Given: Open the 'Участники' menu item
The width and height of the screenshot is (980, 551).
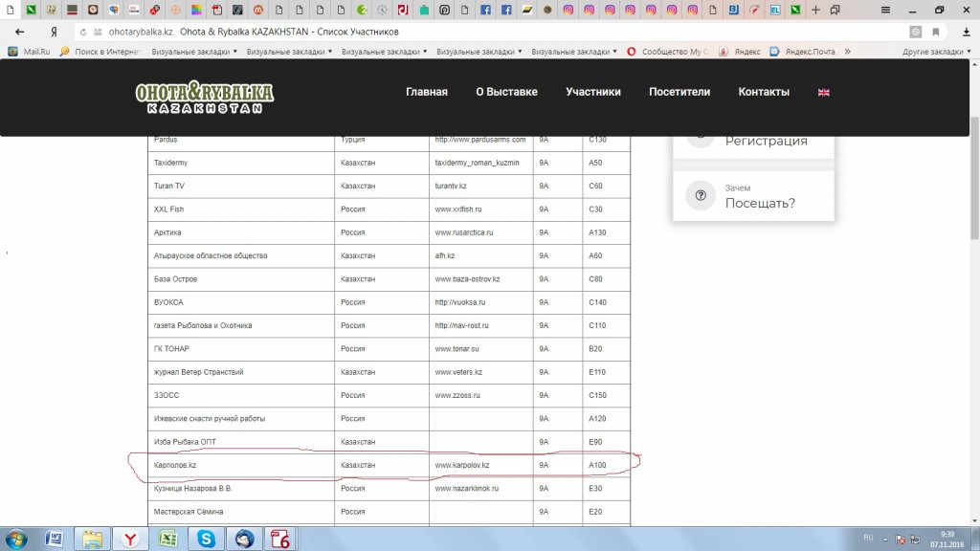Looking at the screenshot, I should tap(592, 92).
